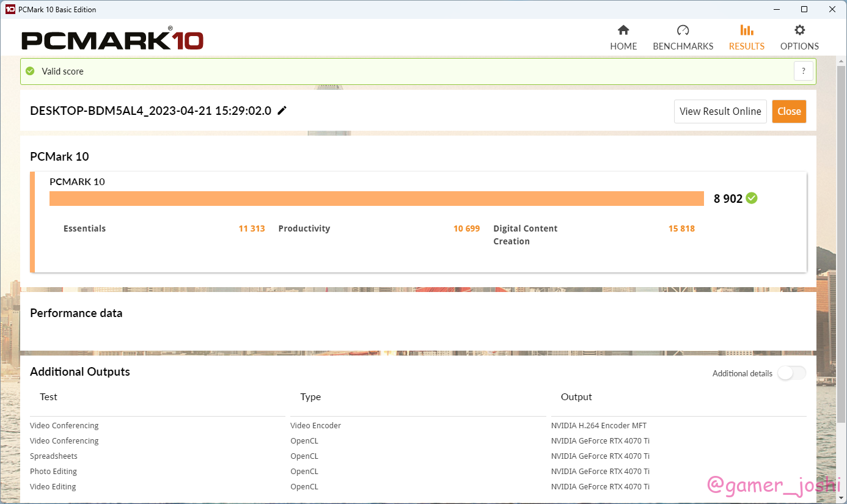Click the Digital Content Creation label
847x504 pixels.
(526, 235)
